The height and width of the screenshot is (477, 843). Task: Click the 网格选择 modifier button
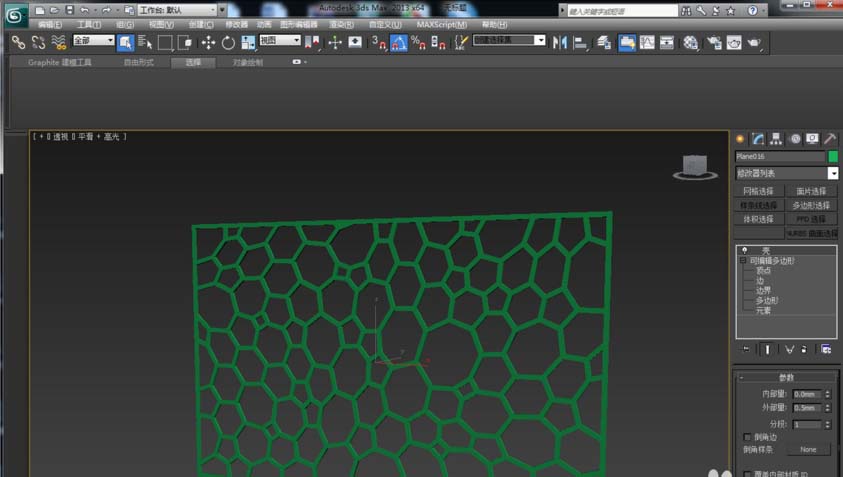coord(758,191)
